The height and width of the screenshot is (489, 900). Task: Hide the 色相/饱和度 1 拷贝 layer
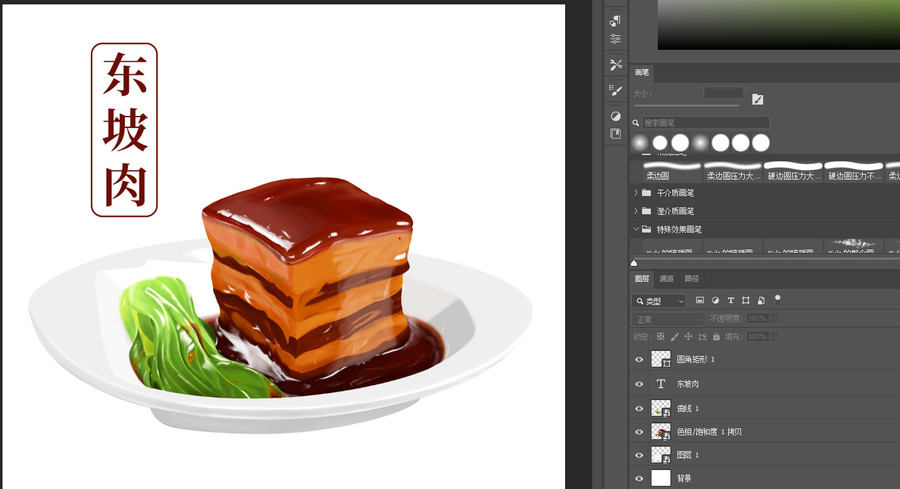(639, 432)
